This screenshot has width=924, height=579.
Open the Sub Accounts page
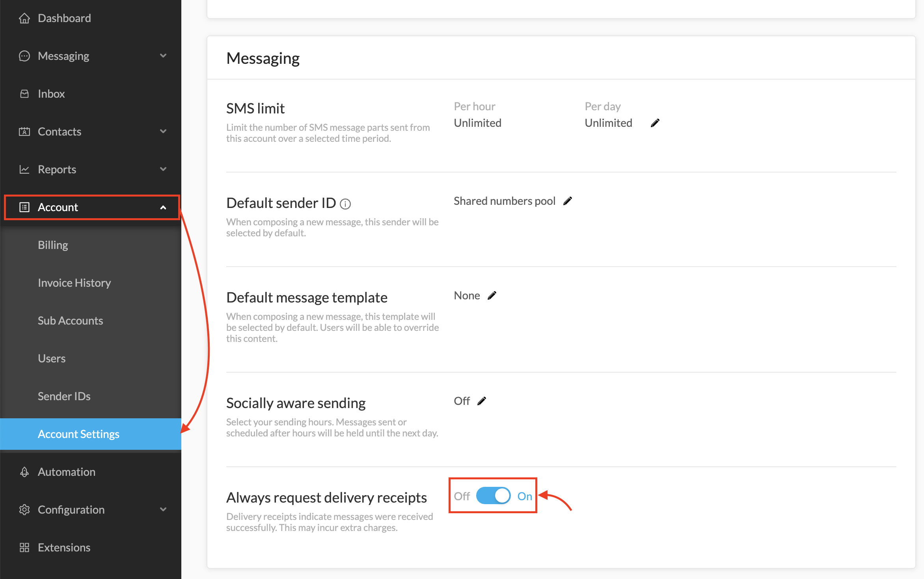(x=70, y=320)
